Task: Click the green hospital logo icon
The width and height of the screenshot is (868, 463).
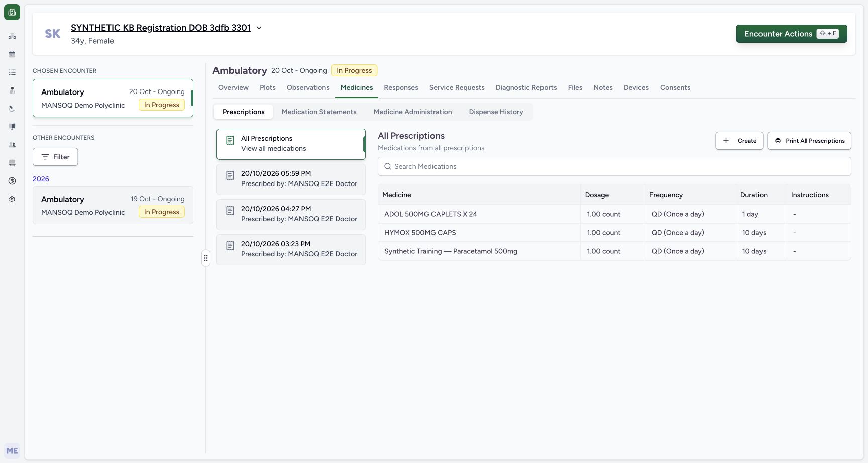Action: [x=12, y=12]
